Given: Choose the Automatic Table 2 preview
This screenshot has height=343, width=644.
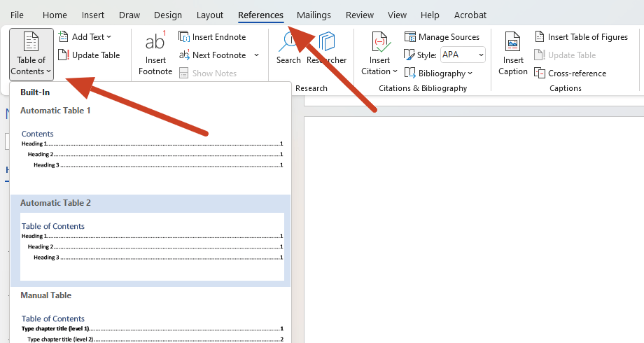Looking at the screenshot, I should [150, 241].
